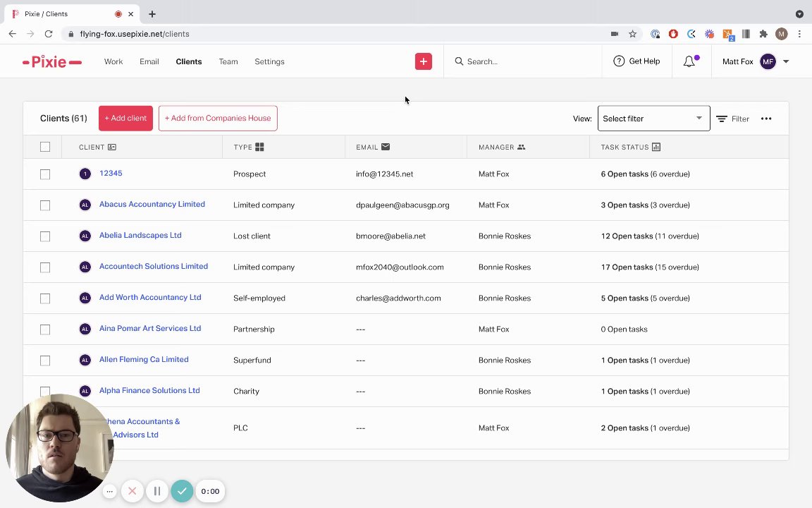Go to the Settings menu

point(269,61)
